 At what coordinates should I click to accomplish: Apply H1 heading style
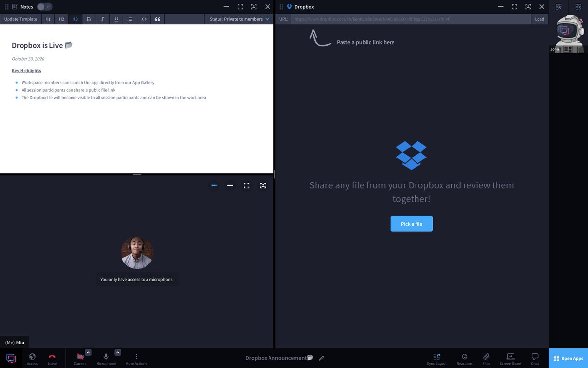[x=48, y=19]
